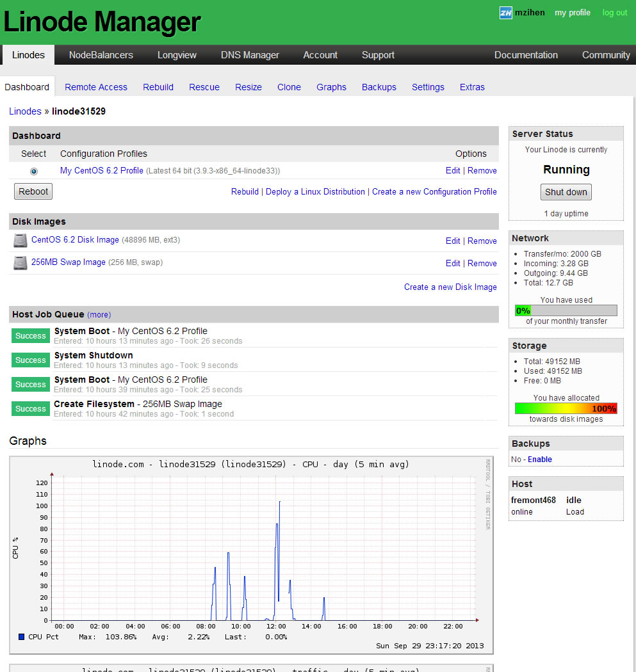Click the linode31529 breadcrumb text

(79, 111)
